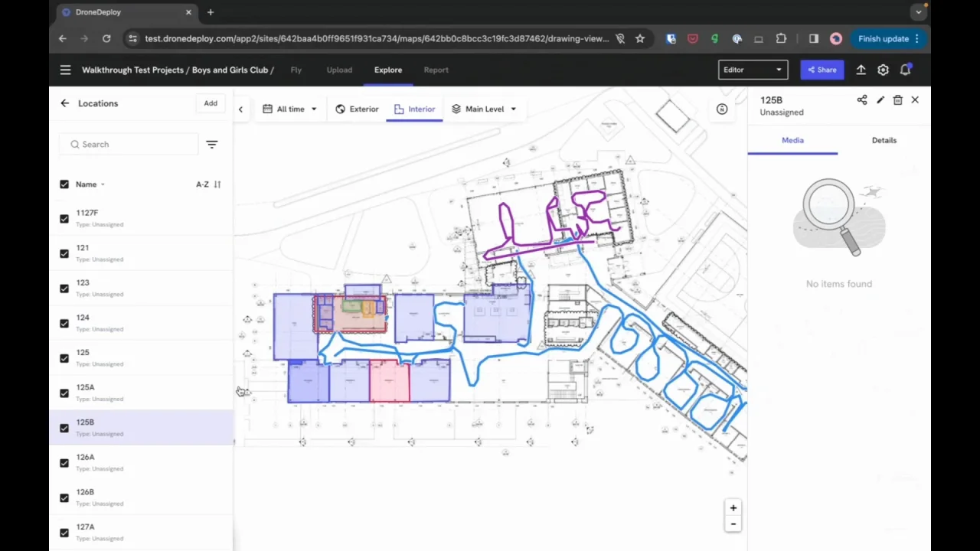Toggle the checkbox for location 124

(64, 323)
